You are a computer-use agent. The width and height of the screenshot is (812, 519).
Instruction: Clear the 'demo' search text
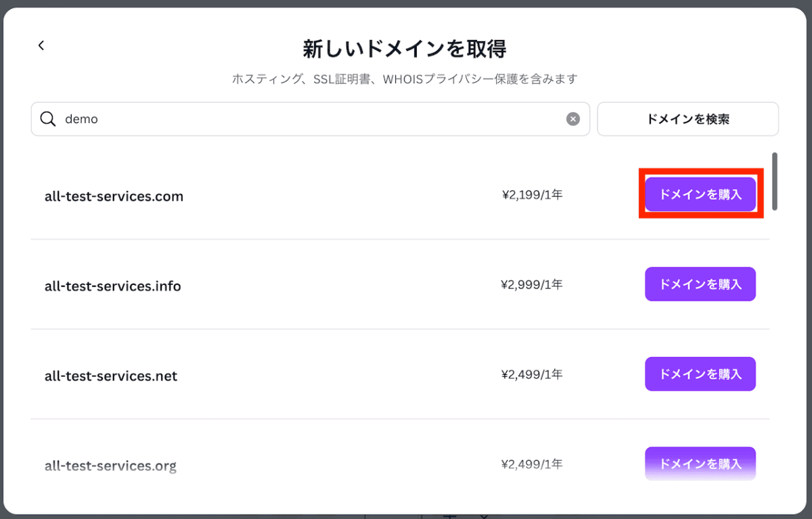(573, 119)
